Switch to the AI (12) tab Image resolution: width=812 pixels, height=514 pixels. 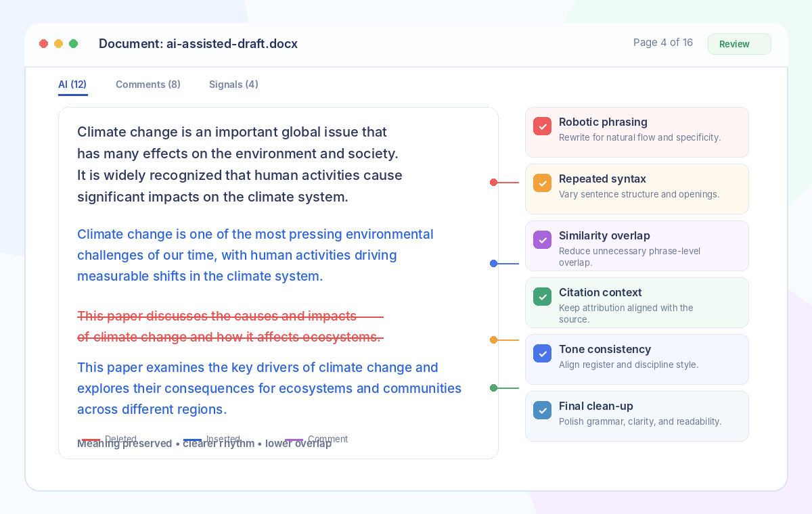click(x=72, y=85)
